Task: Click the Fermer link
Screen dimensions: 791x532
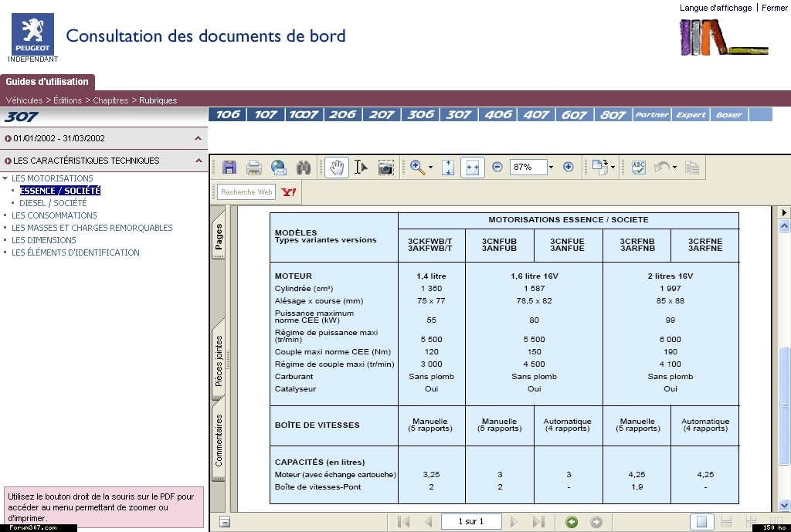Action: tap(774, 8)
